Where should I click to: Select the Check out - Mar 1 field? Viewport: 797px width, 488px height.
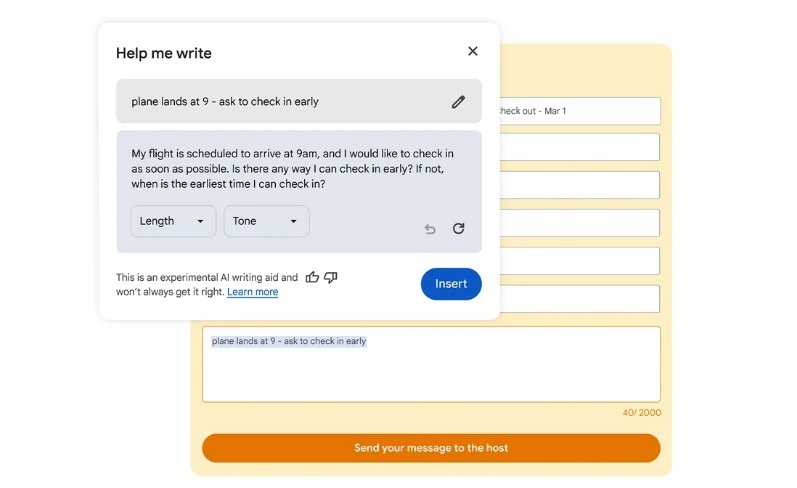[x=578, y=111]
